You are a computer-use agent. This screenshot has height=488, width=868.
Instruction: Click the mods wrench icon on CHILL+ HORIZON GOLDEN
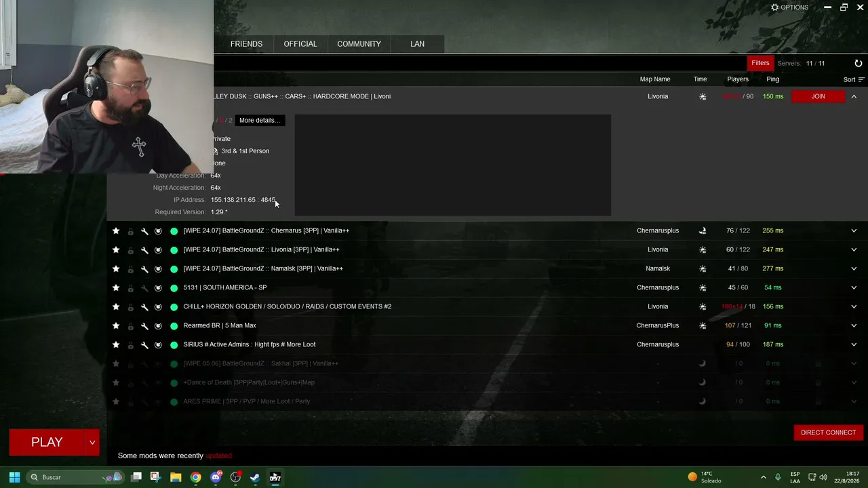[x=144, y=307]
